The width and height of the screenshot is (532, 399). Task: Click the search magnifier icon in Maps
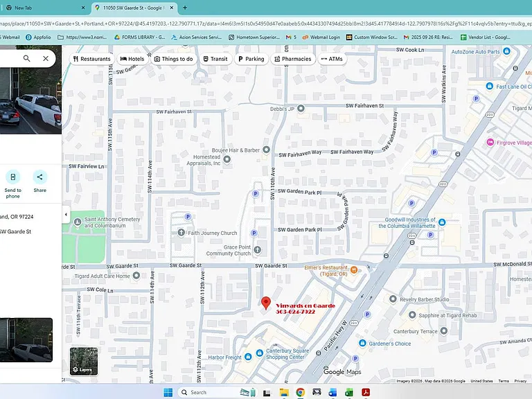(26, 58)
